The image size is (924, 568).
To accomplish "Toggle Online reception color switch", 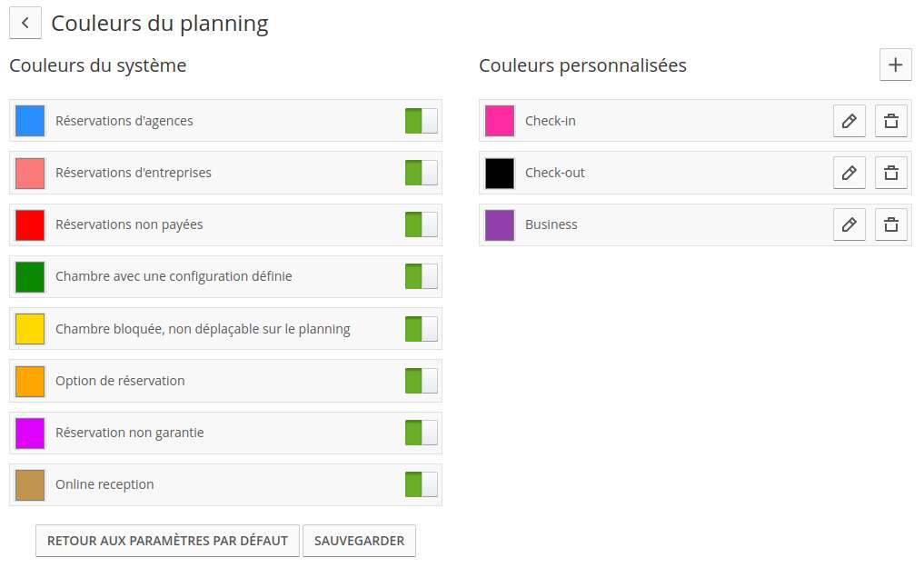I will [422, 484].
